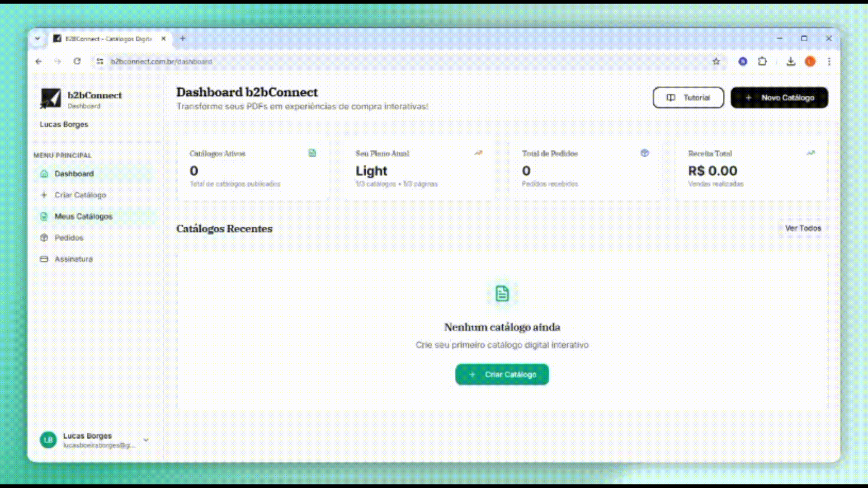This screenshot has width=868, height=488.
Task: Click the Dashboard b2bConnect page title
Action: coord(247,92)
